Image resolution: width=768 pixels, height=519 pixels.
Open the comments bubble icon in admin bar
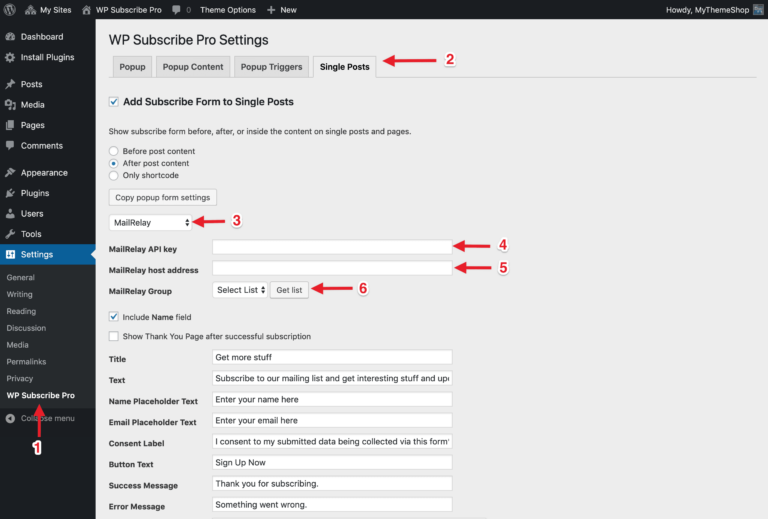point(176,10)
